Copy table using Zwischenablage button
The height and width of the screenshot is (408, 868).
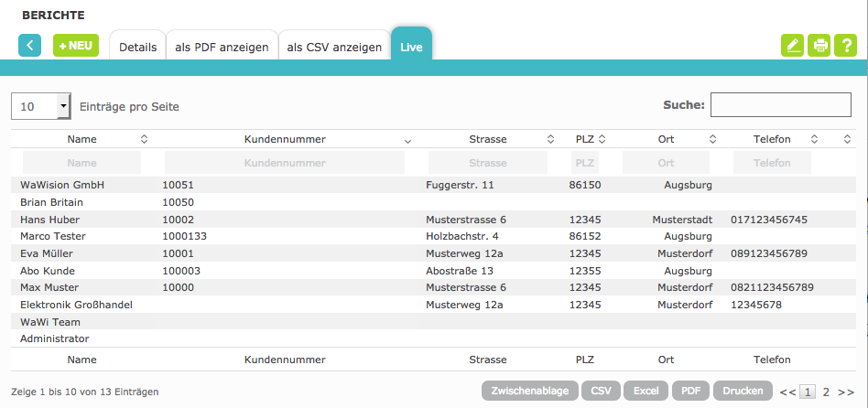[529, 391]
